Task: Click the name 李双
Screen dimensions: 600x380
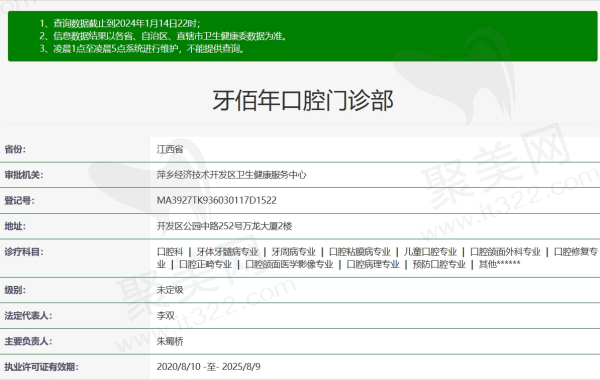Action: click(x=165, y=316)
